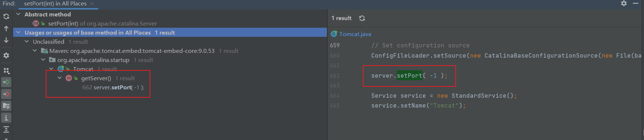
Task: Select the 662 server.setPort(-1) usage row
Action: (x=113, y=87)
